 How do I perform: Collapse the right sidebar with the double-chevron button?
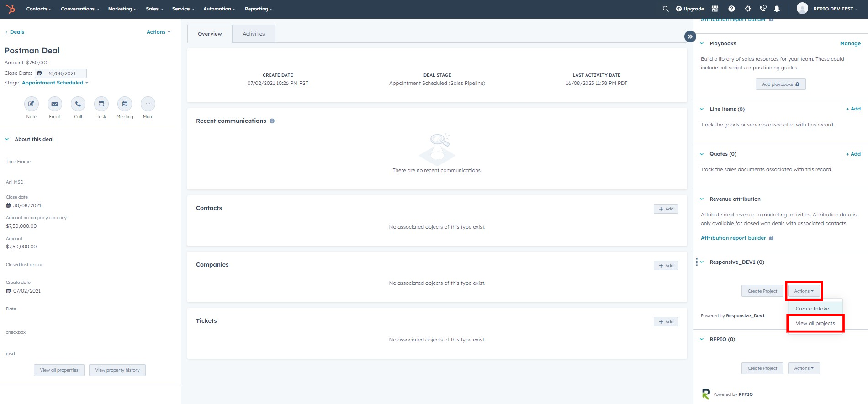pyautogui.click(x=690, y=37)
